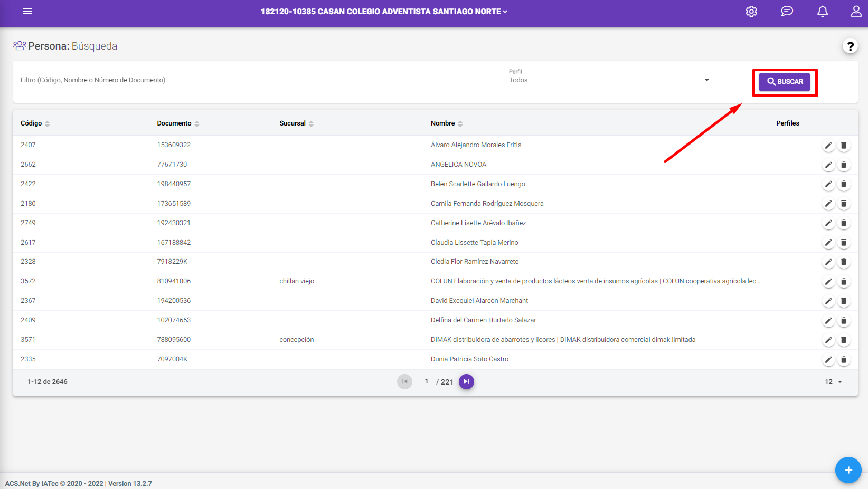Viewport: 868px width, 489px height.
Task: Select document number 194200536
Action: point(174,301)
